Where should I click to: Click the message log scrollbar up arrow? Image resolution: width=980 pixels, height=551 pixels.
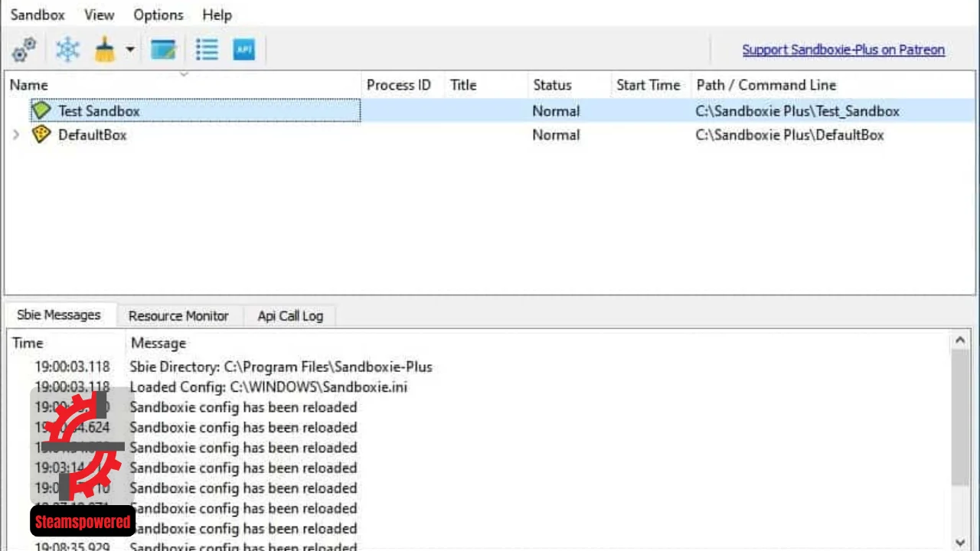click(960, 341)
